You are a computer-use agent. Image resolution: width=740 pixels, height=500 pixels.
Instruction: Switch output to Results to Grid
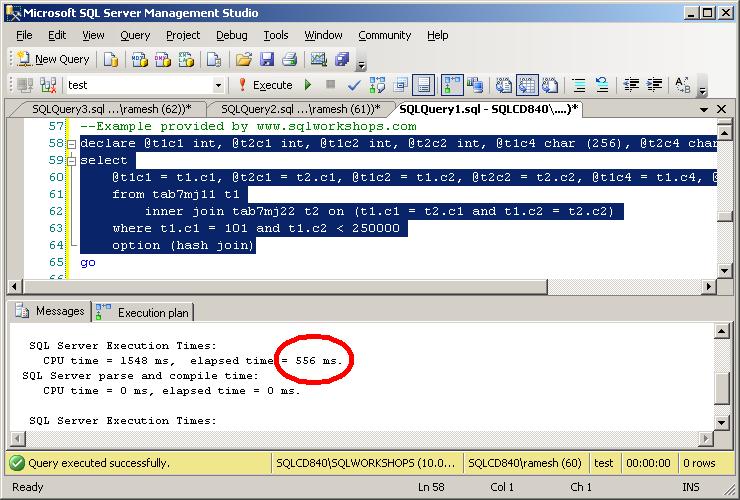[x=527, y=85]
